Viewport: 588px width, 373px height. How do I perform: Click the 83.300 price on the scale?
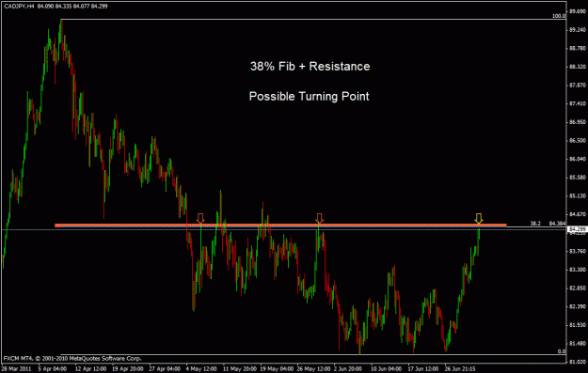point(578,270)
